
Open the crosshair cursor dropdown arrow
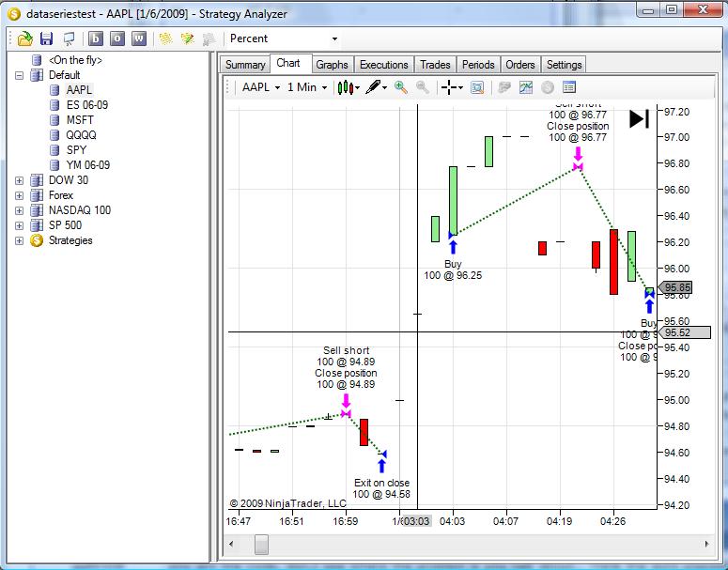tap(460, 87)
